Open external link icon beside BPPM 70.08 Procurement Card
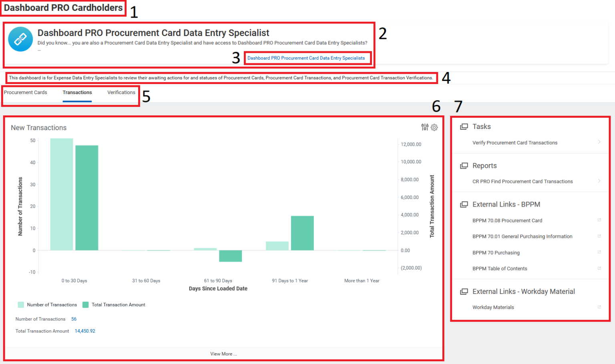 [x=599, y=219]
